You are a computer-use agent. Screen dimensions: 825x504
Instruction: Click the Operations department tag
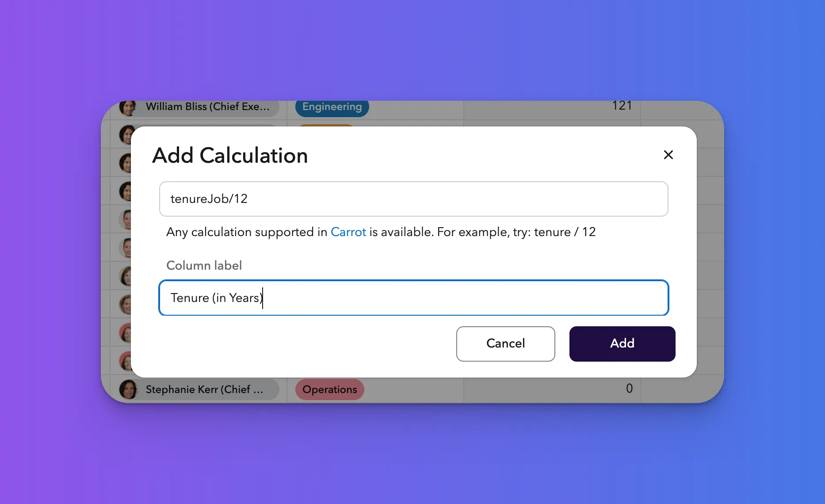[x=329, y=389]
